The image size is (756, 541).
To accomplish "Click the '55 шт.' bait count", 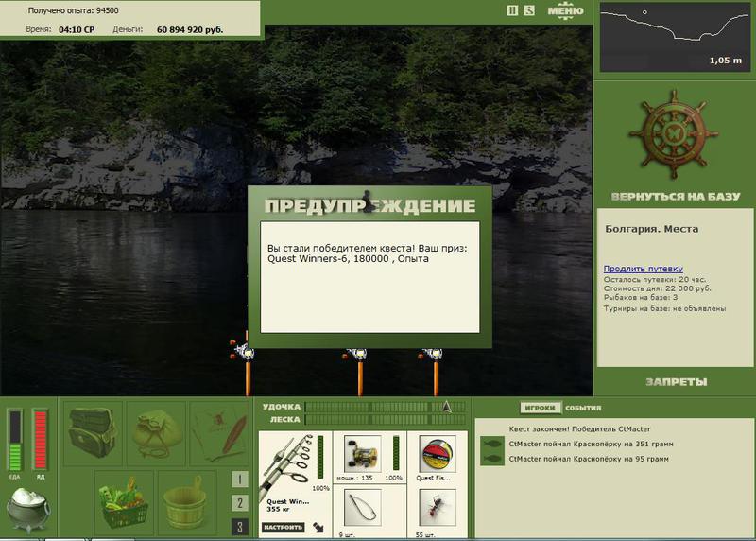I will point(424,534).
